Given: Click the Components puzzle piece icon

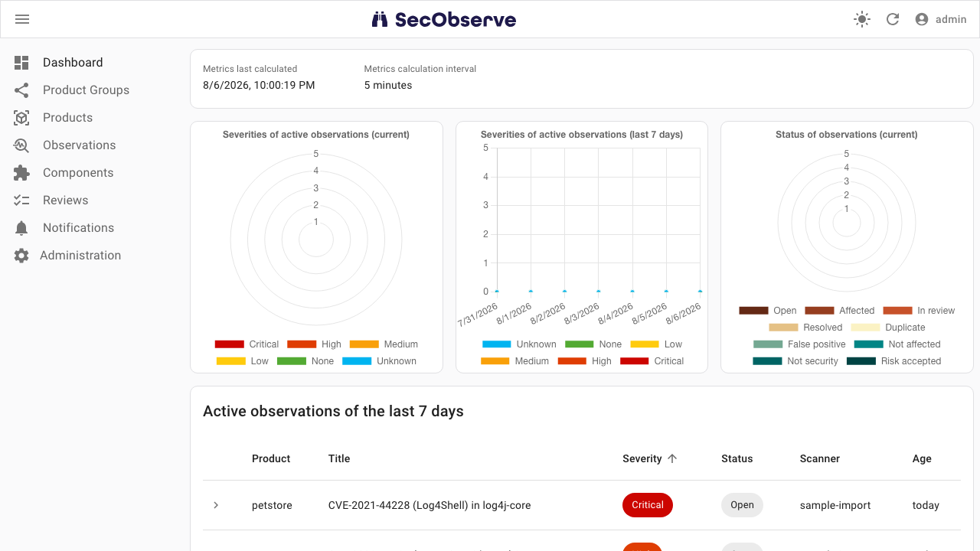Looking at the screenshot, I should click(x=21, y=173).
